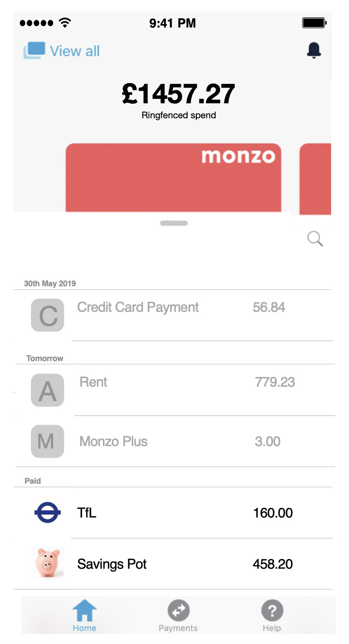Expand the panel using the grey handle

174,223
